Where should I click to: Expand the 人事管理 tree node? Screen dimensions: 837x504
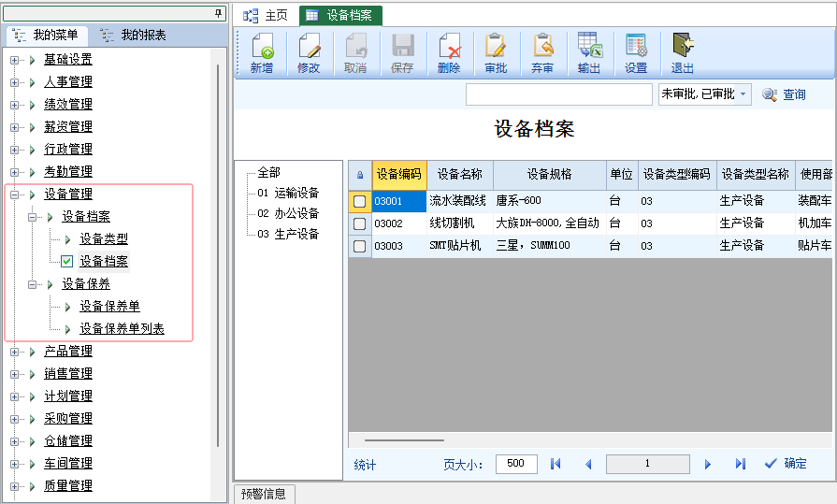coord(14,83)
